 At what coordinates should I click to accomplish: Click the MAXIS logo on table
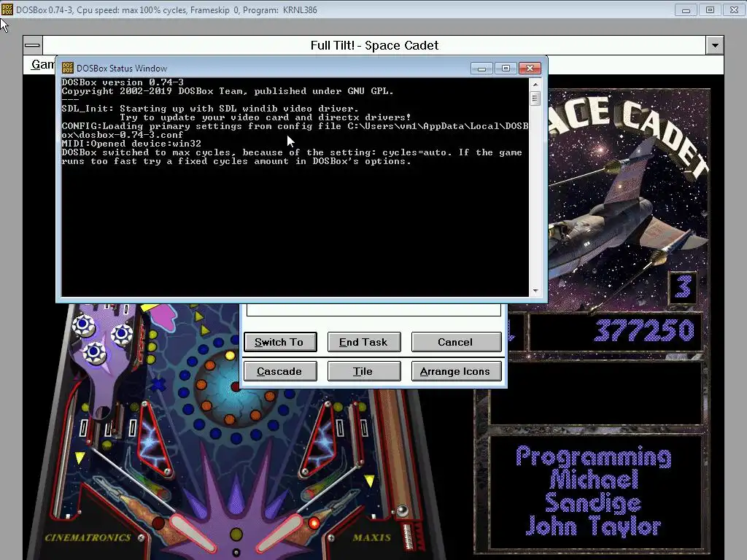(x=372, y=537)
